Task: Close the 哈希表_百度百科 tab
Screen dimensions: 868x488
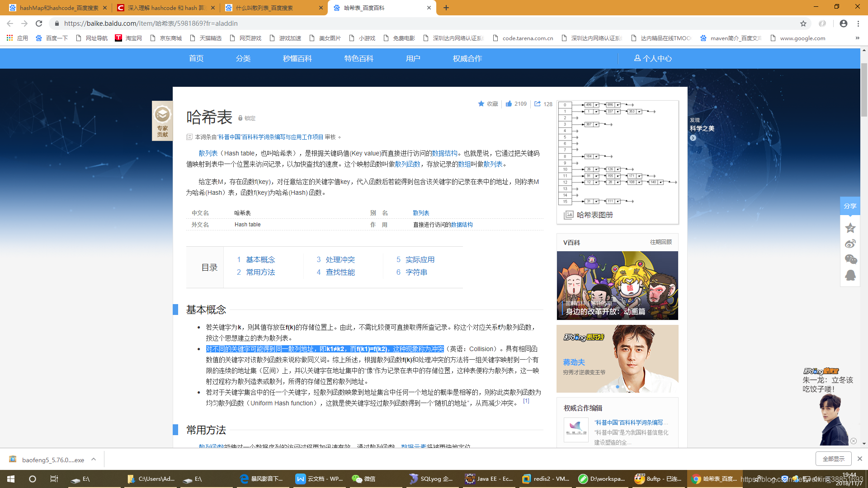Action: pos(429,8)
